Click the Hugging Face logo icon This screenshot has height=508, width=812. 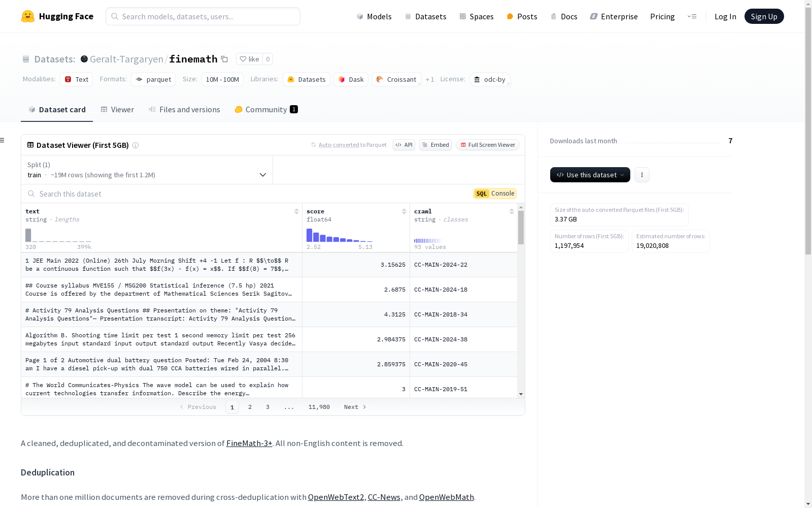click(x=28, y=16)
